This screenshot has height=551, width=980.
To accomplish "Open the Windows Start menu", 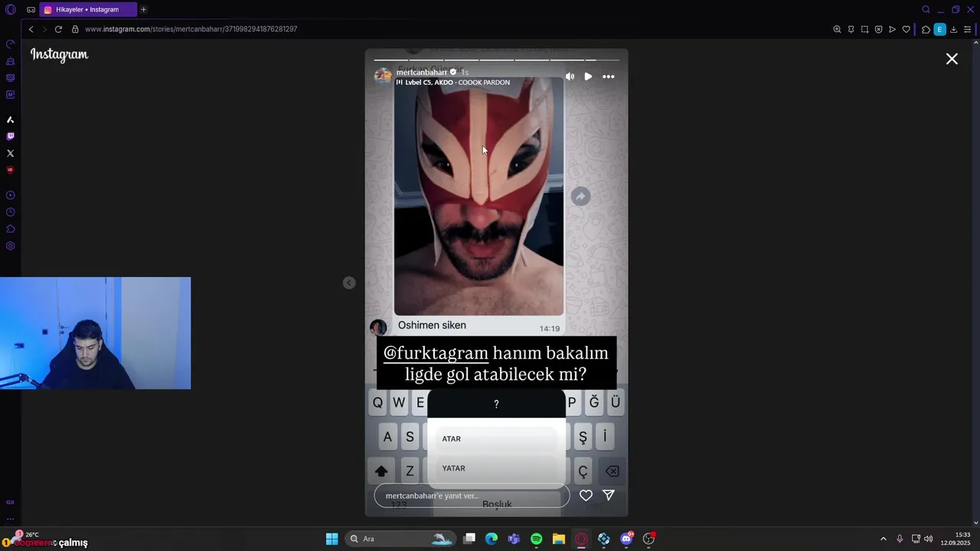I will tap(332, 539).
